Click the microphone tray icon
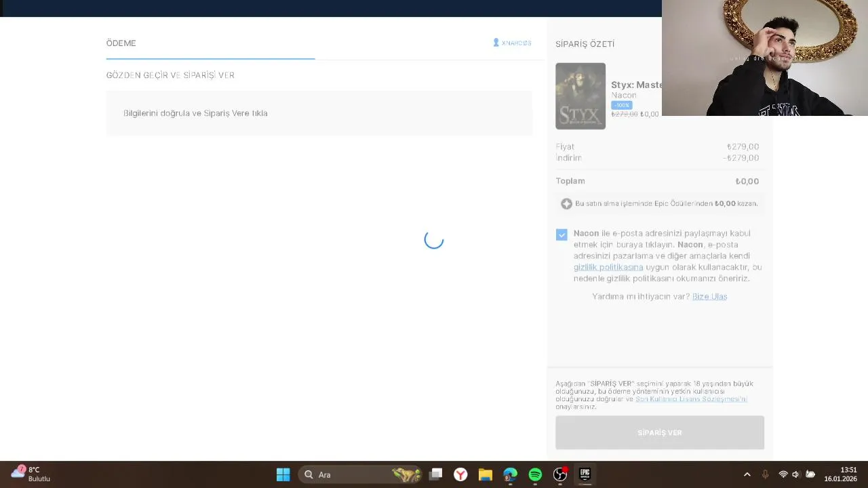The width and height of the screenshot is (868, 488). pos(765,474)
